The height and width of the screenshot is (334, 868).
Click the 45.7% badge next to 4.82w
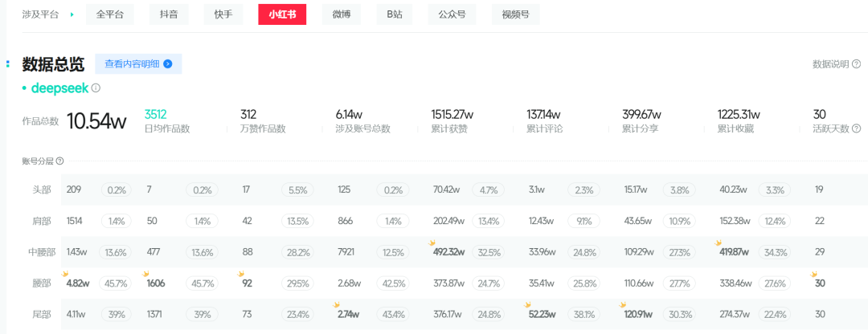pyautogui.click(x=117, y=283)
